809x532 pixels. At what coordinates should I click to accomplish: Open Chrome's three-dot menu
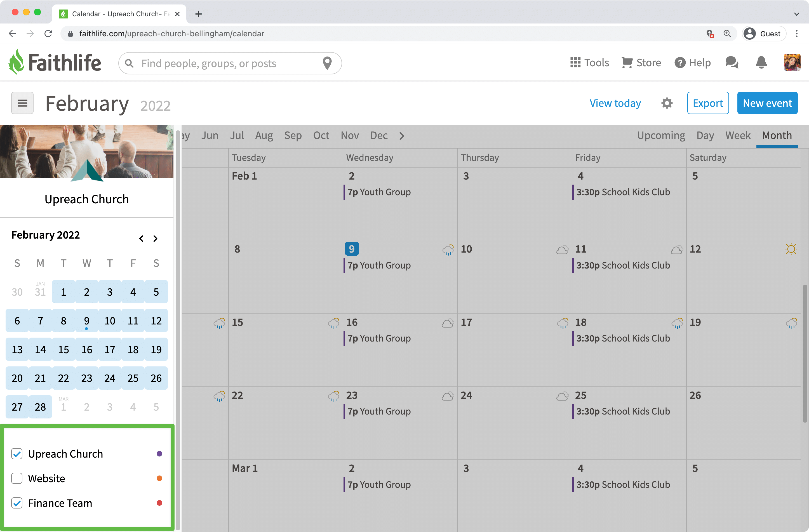[x=797, y=33]
